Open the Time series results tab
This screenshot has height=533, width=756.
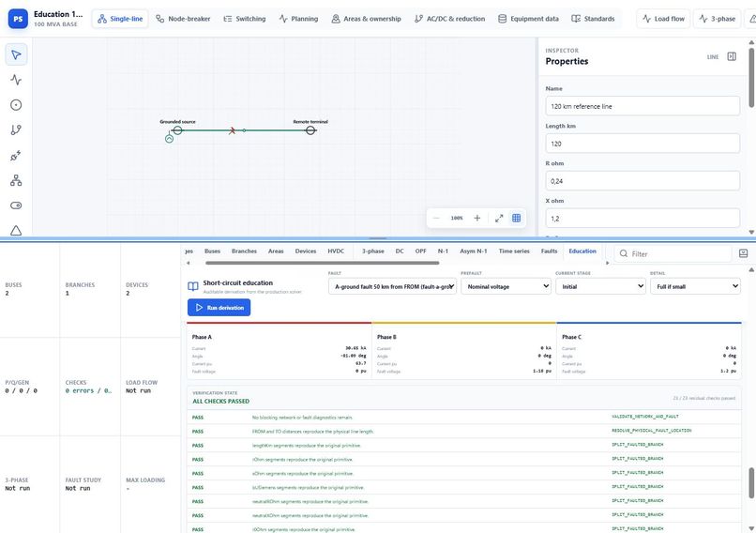coord(514,251)
